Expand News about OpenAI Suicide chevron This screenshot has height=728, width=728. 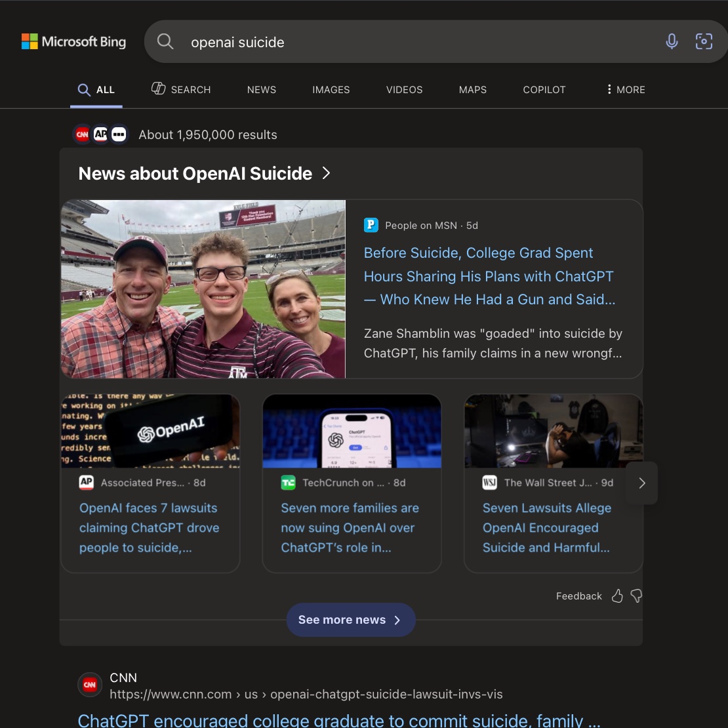(327, 173)
